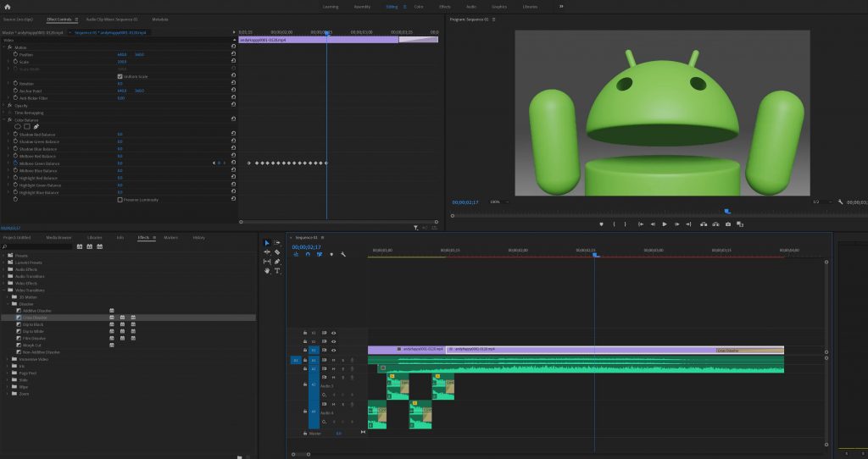Click Export Frame camera icon
Viewport: 868px width, 459px height.
(728, 224)
